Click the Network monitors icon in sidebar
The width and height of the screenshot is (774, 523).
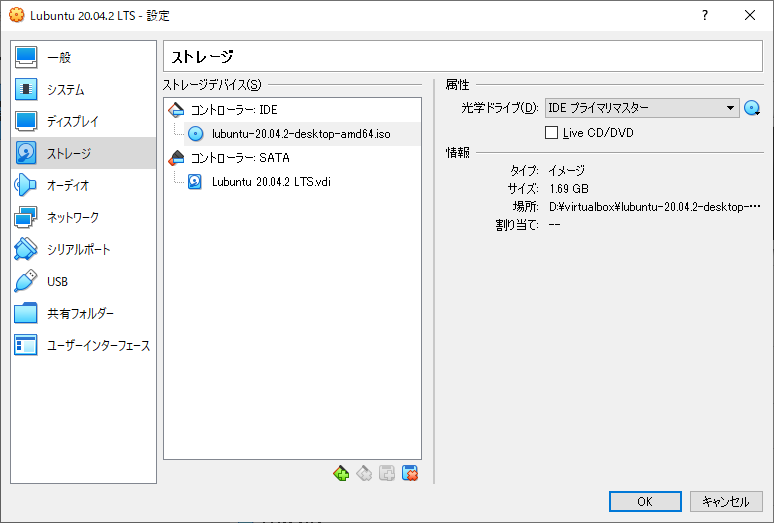(26, 218)
